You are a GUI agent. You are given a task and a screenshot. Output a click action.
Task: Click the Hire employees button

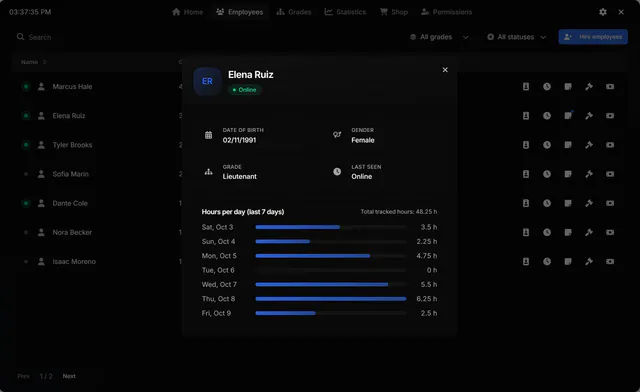tap(593, 37)
